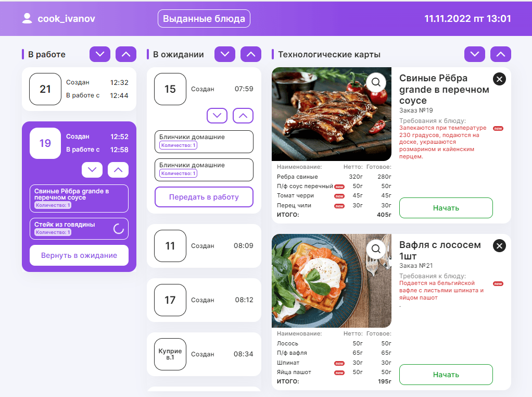Select order 21 in В работе
The height and width of the screenshot is (397, 532).
pyautogui.click(x=79, y=89)
